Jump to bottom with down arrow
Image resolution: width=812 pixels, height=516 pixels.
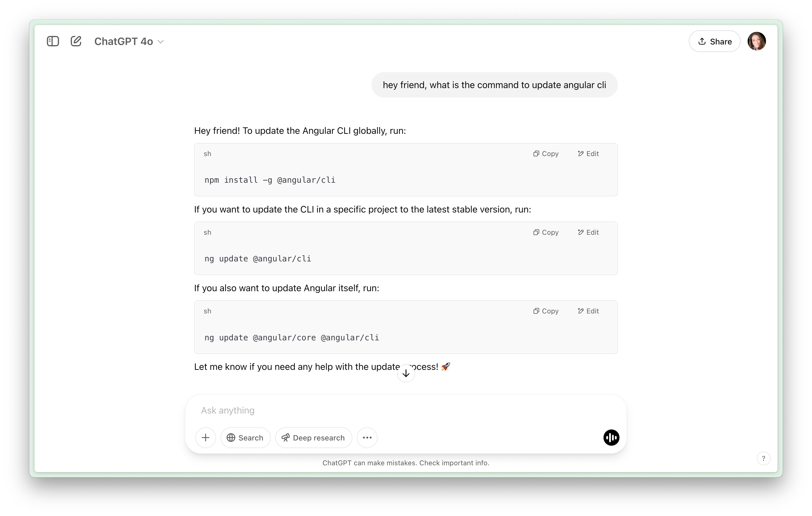(x=406, y=373)
